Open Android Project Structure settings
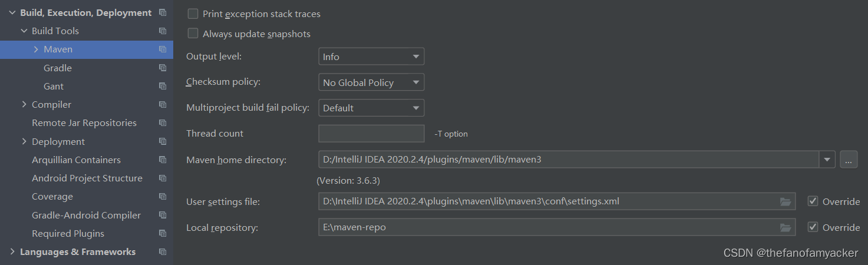Viewport: 868px width, 265px height. [87, 178]
